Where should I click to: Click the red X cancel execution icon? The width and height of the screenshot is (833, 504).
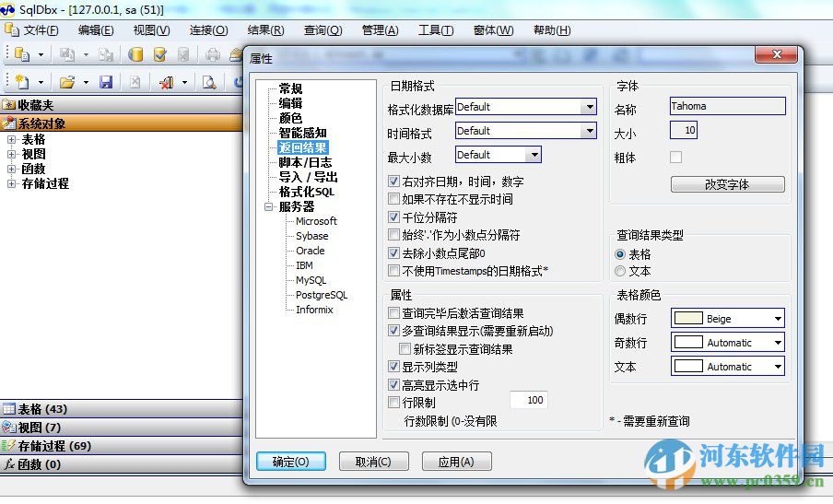click(x=166, y=82)
